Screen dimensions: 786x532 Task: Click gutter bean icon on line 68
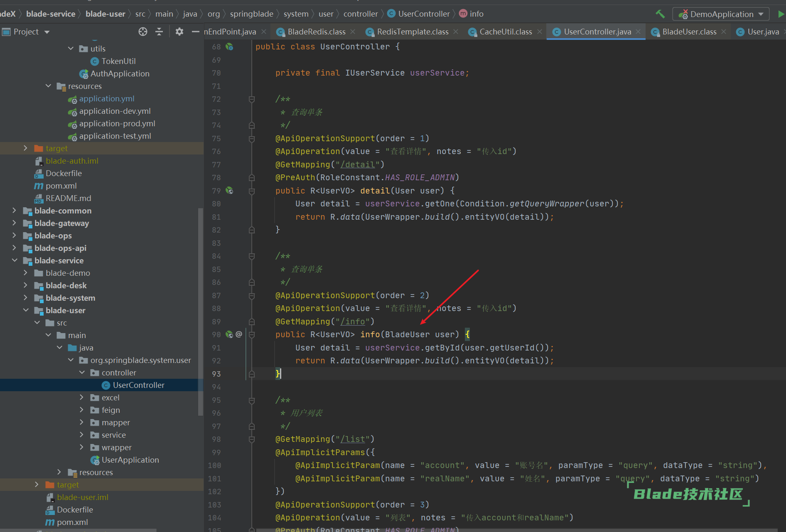(229, 47)
